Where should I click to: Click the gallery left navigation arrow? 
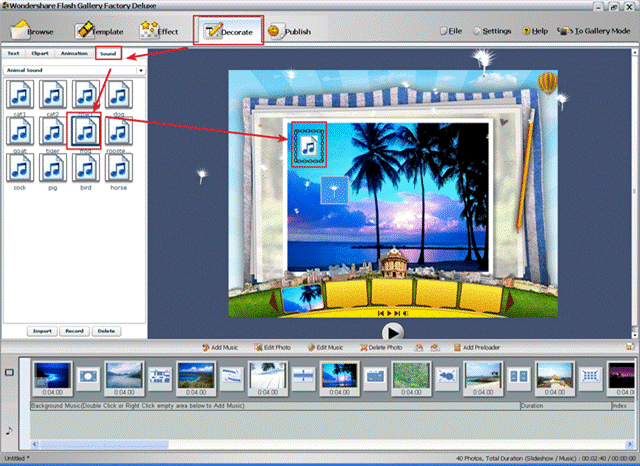pyautogui.click(x=274, y=302)
